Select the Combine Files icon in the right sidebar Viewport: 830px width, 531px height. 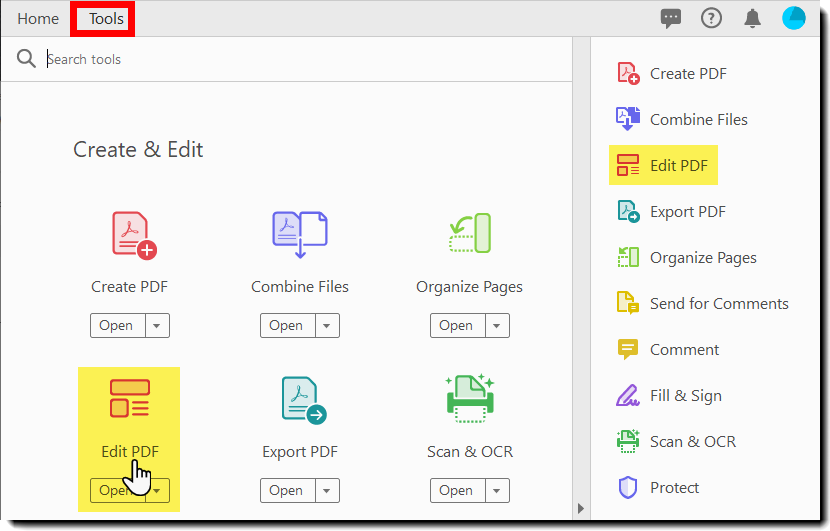(628, 119)
